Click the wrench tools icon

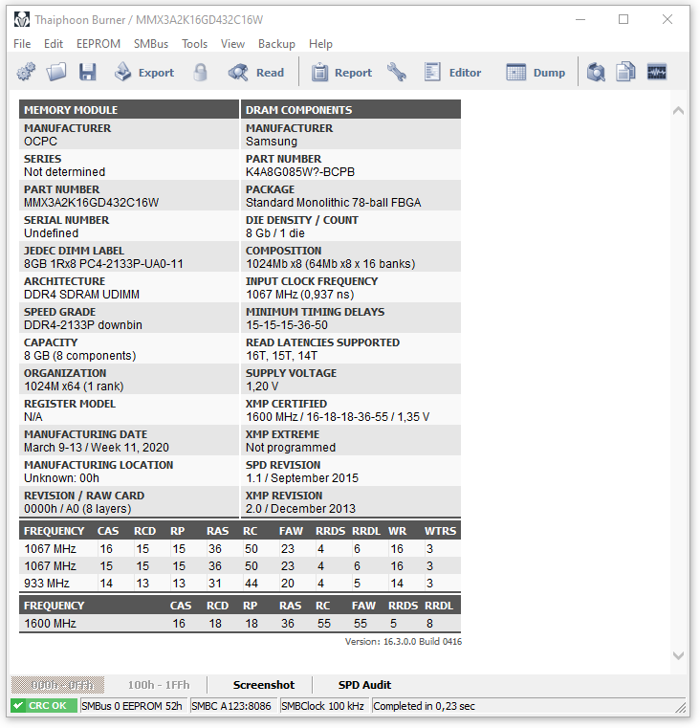(x=397, y=73)
